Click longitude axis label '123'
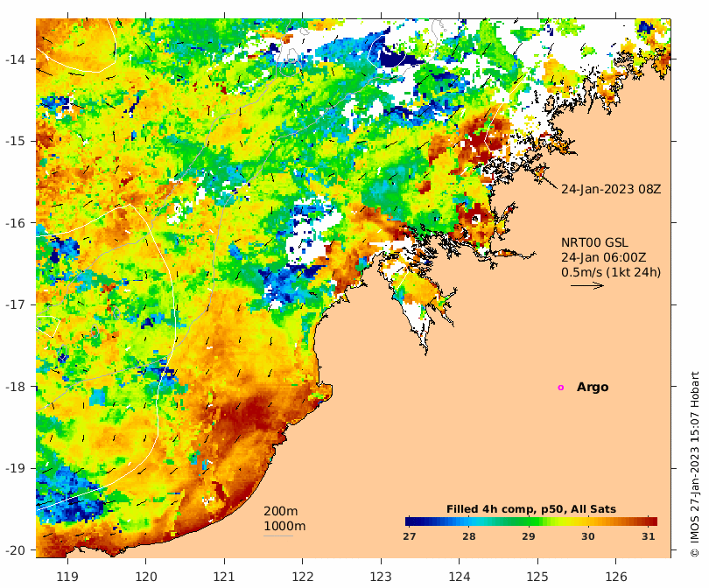 [x=381, y=577]
